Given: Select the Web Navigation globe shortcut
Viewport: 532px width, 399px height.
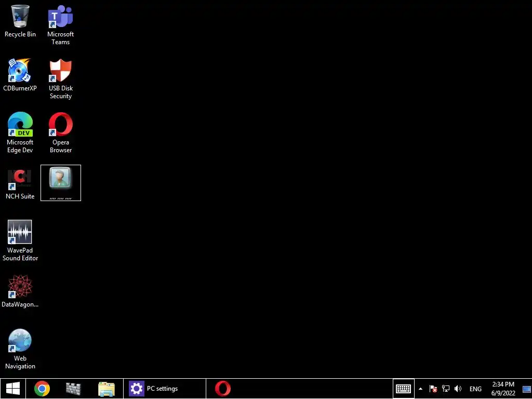Looking at the screenshot, I should (20, 349).
